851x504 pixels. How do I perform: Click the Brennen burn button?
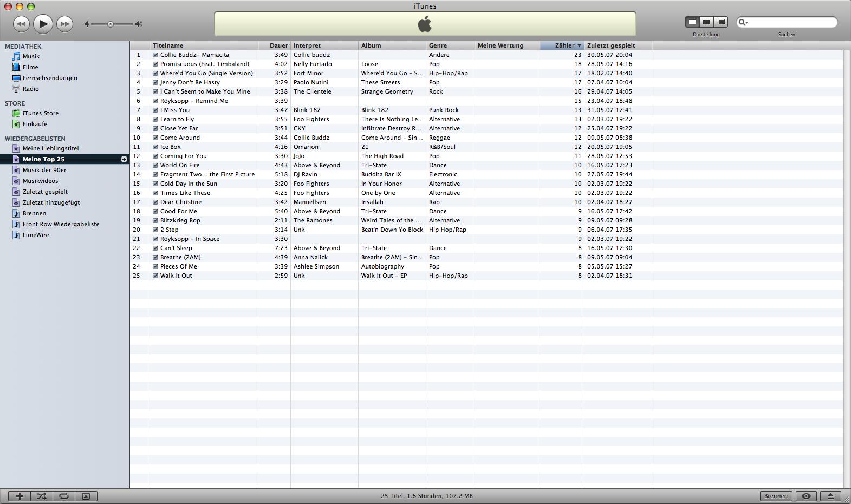776,496
